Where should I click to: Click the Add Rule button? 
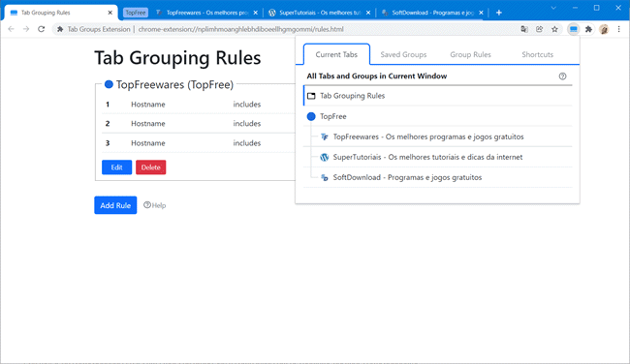[x=115, y=205]
